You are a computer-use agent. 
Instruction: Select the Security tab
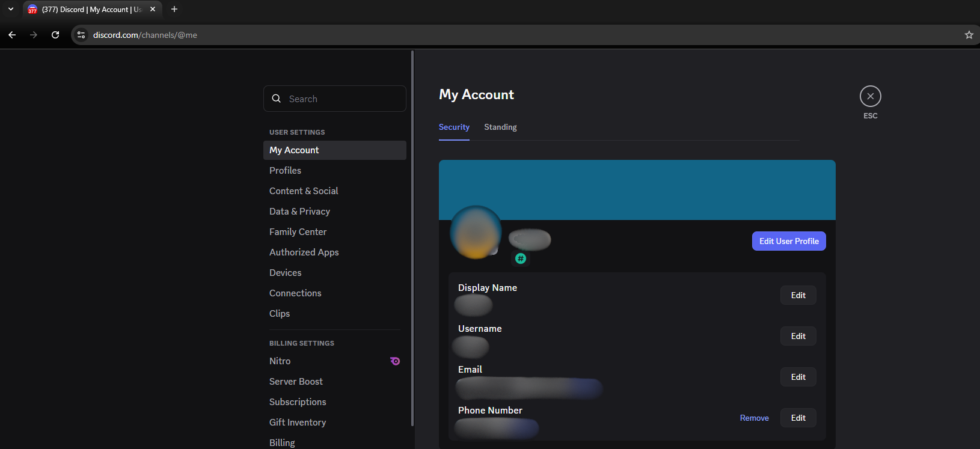(454, 127)
